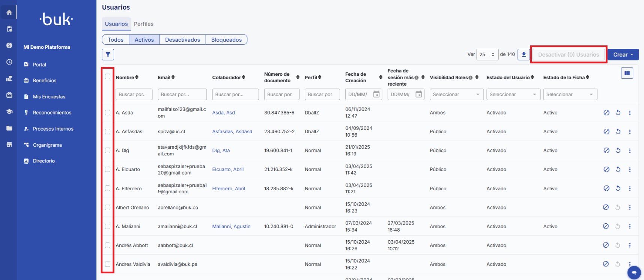644x280 pixels.
Task: Click the home icon in left rail
Action: pyautogui.click(x=9, y=12)
